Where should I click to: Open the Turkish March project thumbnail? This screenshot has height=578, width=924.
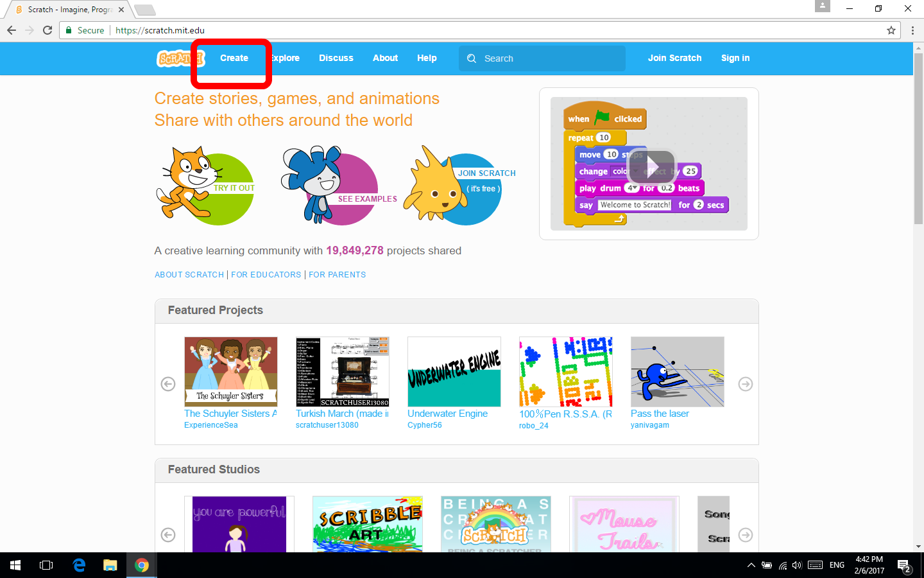coord(343,372)
